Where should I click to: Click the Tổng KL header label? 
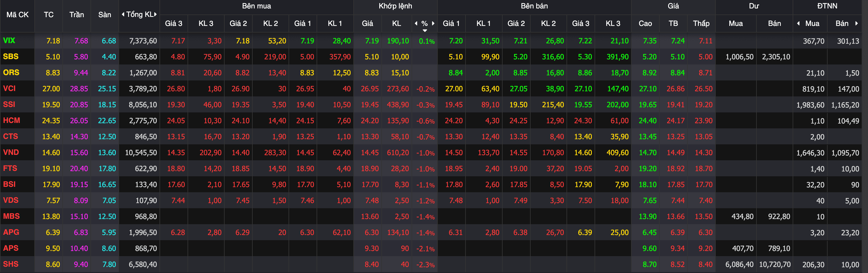[x=140, y=14]
